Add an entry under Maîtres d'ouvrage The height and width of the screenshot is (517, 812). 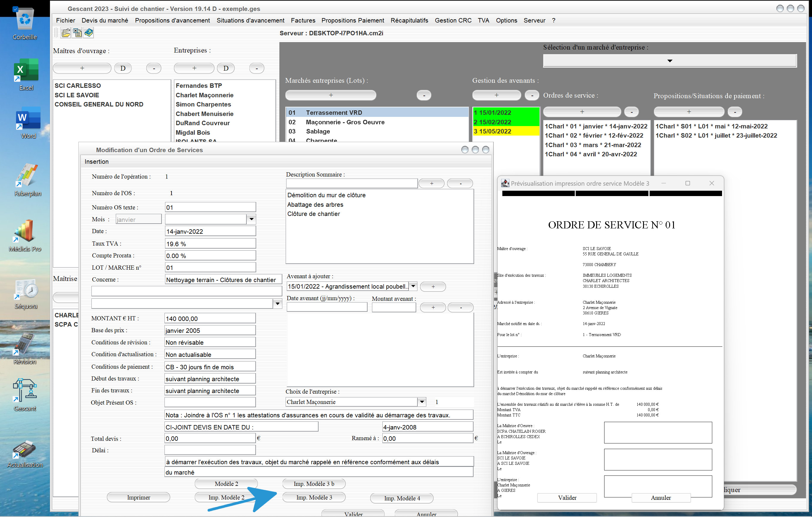click(82, 69)
